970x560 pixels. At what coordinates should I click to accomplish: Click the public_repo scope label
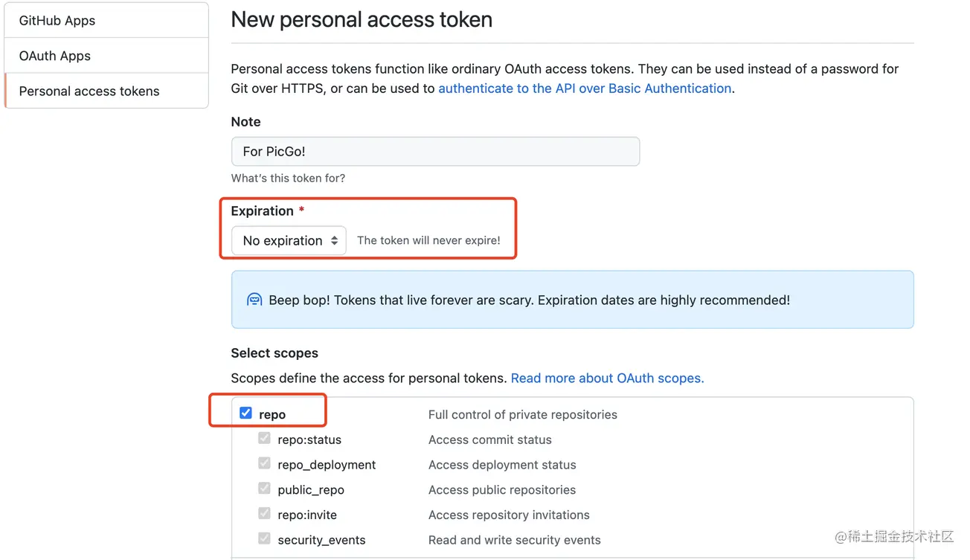(x=311, y=490)
